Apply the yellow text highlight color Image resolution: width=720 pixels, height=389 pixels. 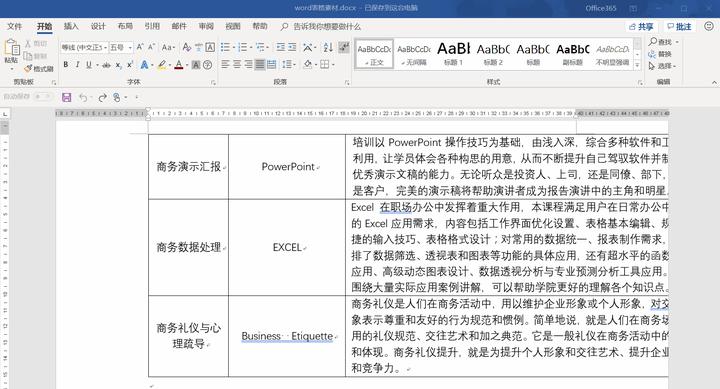click(162, 65)
